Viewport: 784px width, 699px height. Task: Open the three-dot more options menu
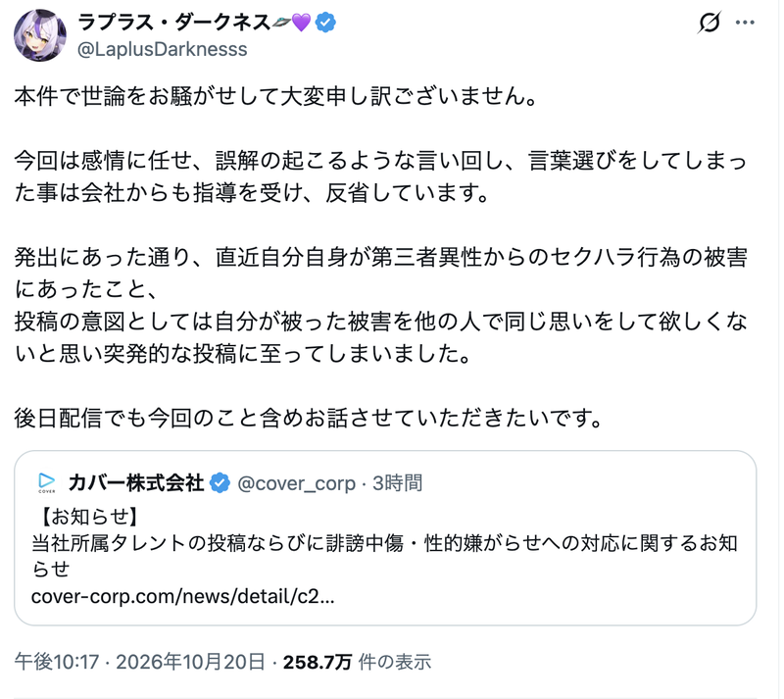[745, 23]
